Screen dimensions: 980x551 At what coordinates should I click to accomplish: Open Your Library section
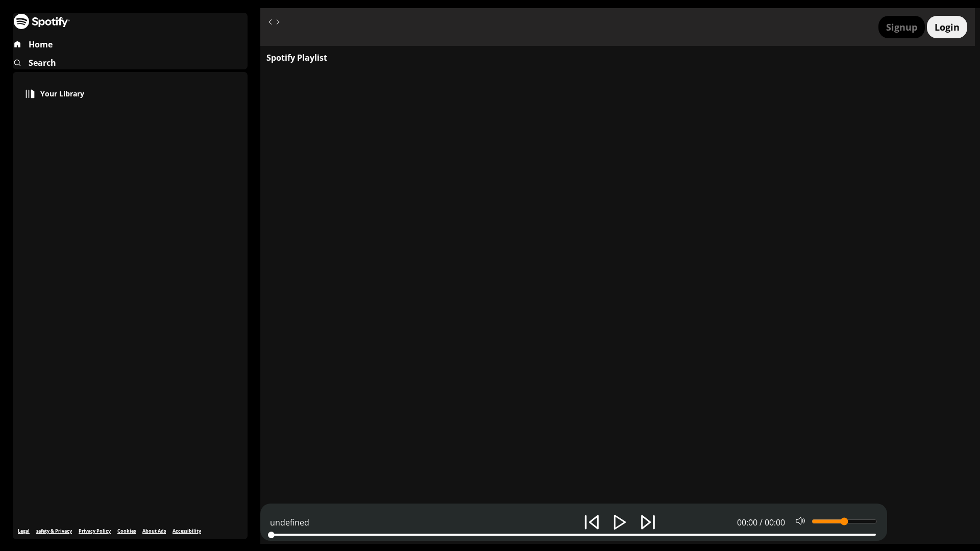[62, 94]
